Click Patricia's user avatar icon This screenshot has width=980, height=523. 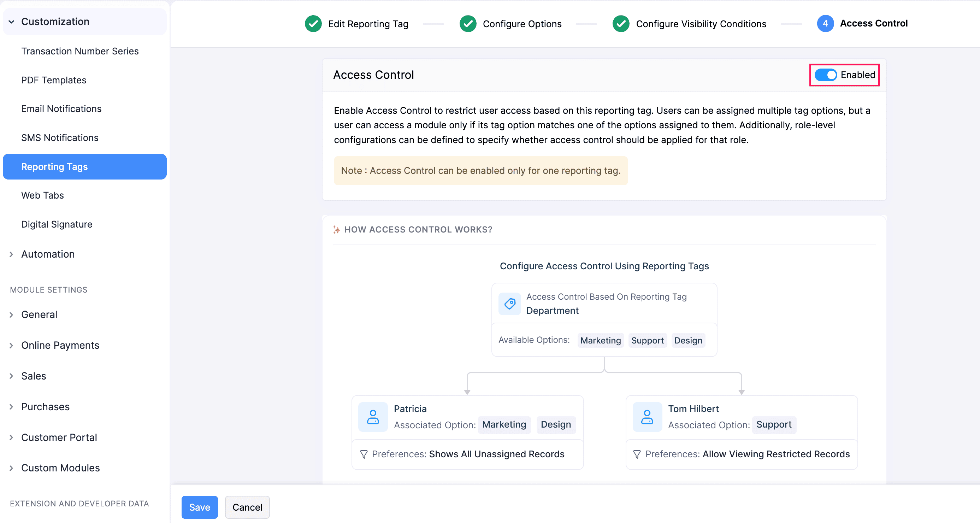[x=373, y=416]
